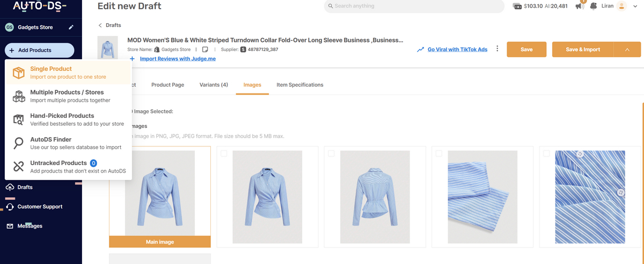Switch to the Images tab
This screenshot has height=264, width=644.
pyautogui.click(x=252, y=85)
